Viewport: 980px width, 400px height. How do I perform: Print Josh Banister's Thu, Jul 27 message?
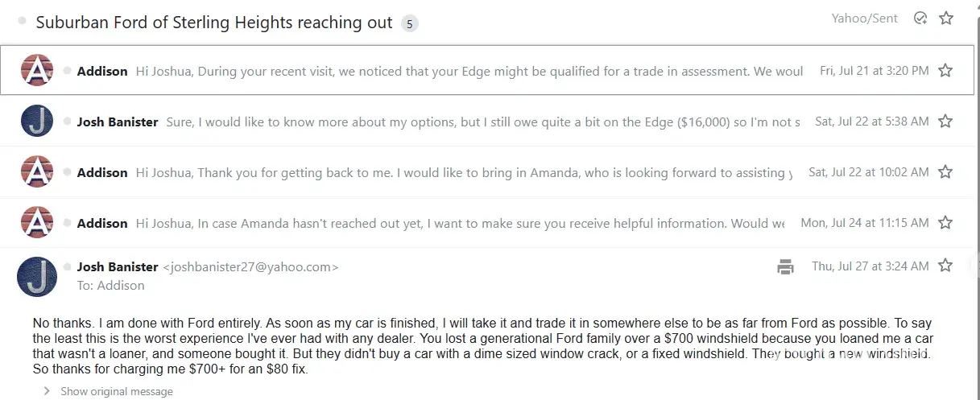pyautogui.click(x=785, y=266)
